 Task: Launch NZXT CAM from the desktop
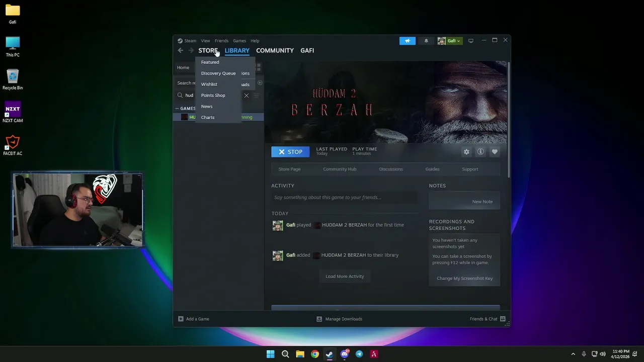(x=13, y=113)
